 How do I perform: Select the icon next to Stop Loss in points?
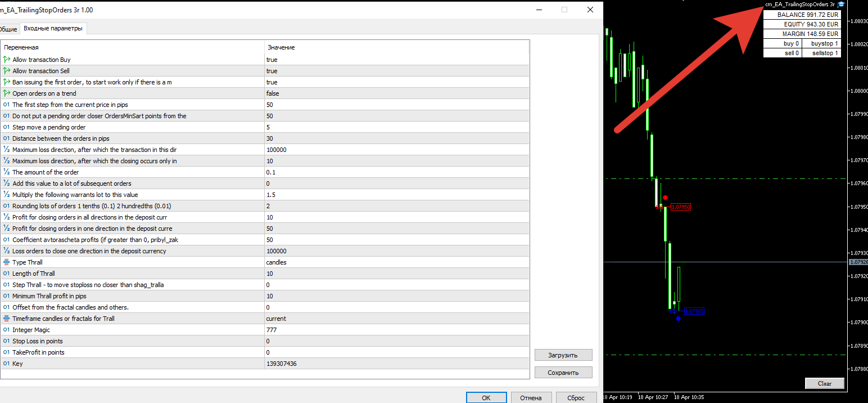(x=7, y=341)
